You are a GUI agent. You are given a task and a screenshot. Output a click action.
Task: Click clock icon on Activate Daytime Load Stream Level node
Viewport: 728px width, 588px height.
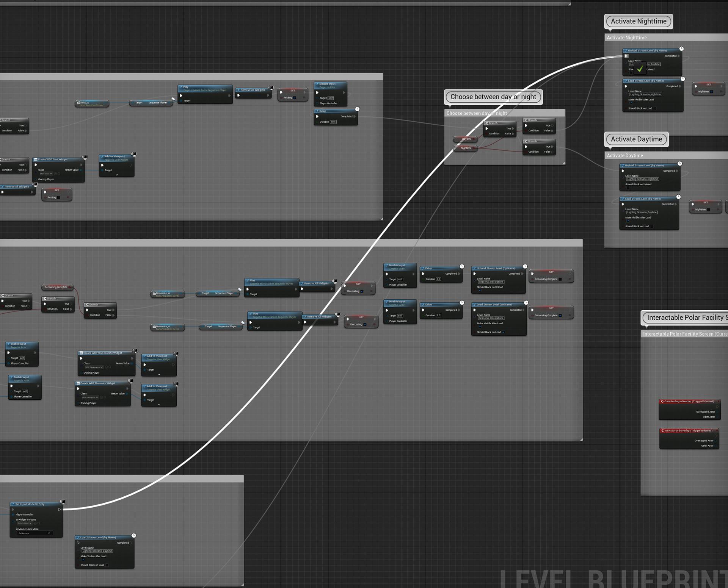click(x=679, y=197)
